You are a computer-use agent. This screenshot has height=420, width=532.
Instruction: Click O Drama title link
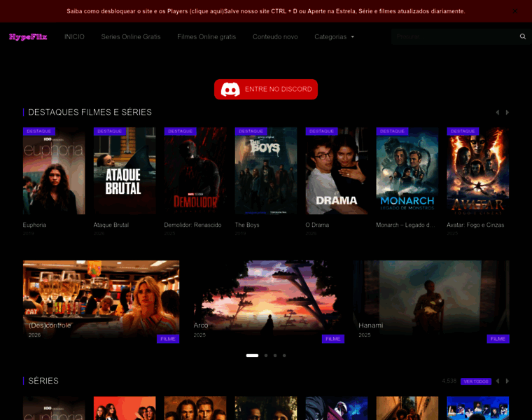pos(317,225)
